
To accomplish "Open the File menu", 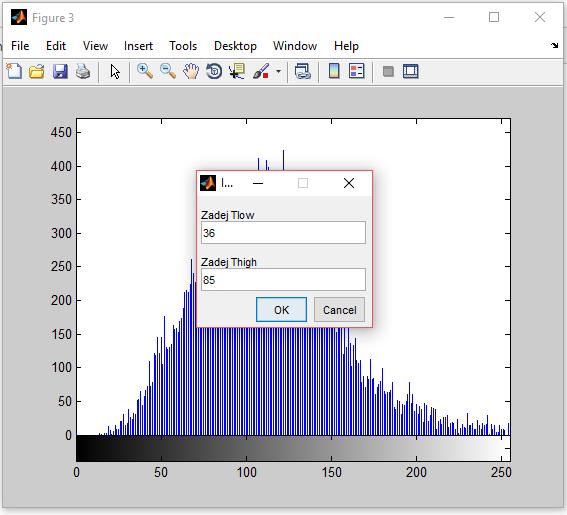I will (x=20, y=46).
